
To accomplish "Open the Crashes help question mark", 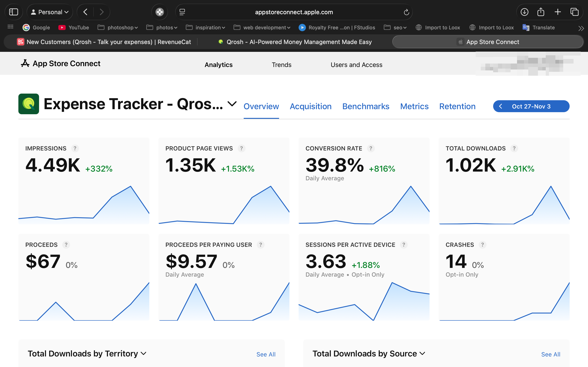I will (482, 245).
